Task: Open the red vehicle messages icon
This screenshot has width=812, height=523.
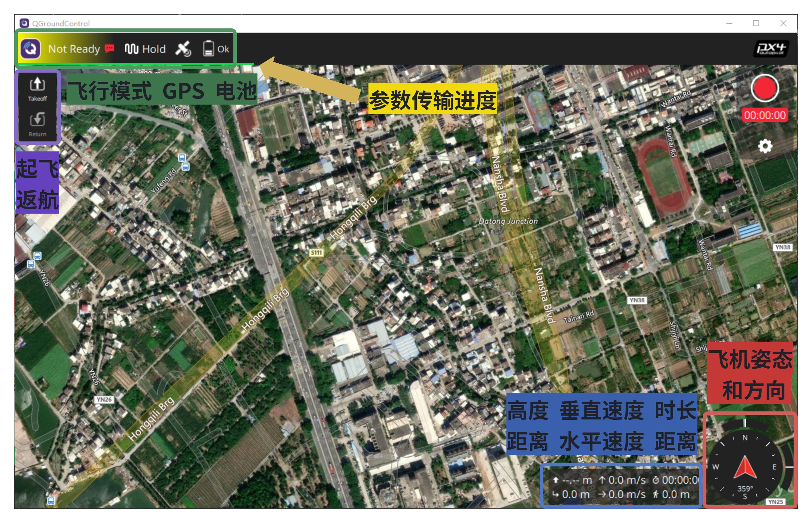Action: click(109, 48)
